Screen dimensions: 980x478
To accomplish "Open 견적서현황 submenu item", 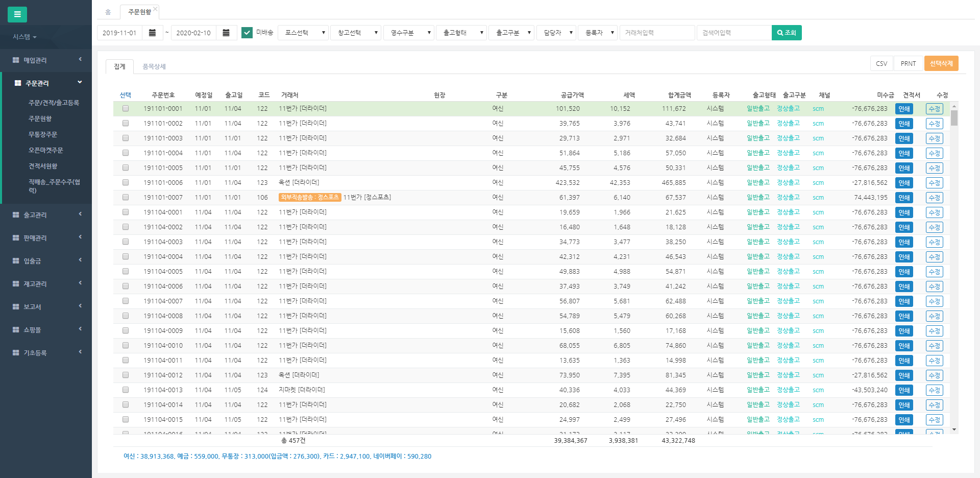I will pyautogui.click(x=43, y=166).
